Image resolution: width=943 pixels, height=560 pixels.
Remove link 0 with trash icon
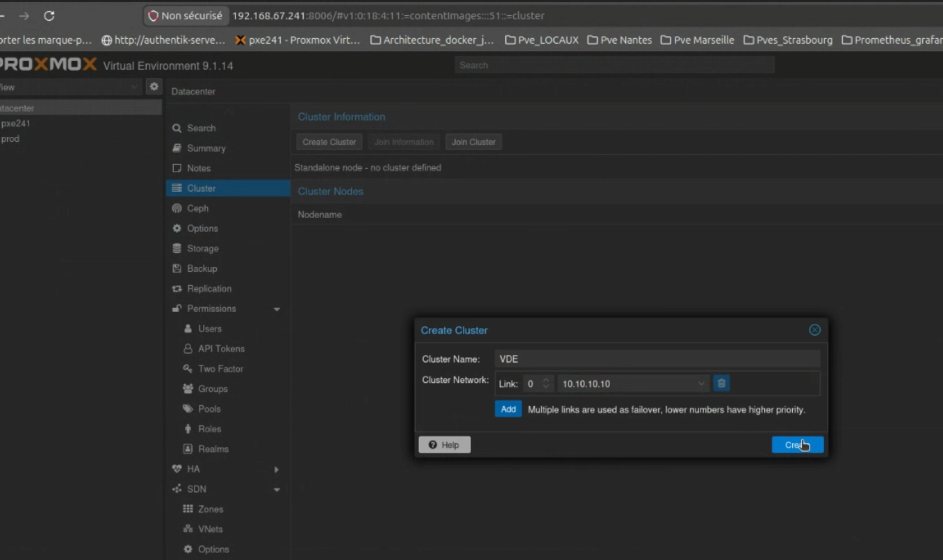pyautogui.click(x=721, y=384)
